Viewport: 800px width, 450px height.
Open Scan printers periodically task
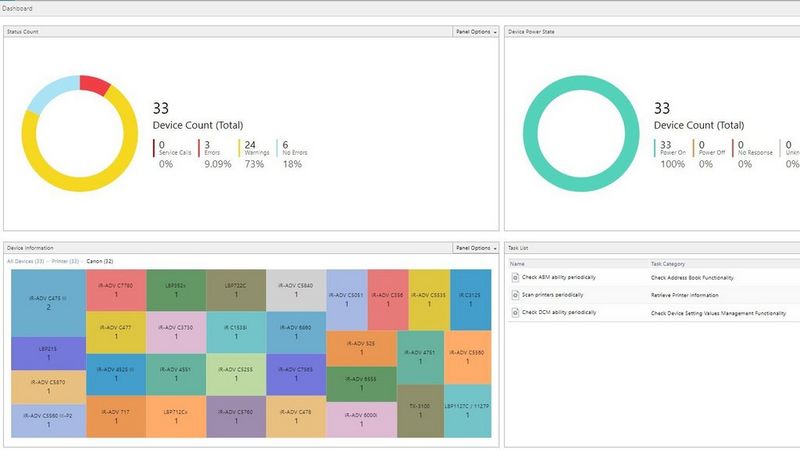[x=553, y=295]
